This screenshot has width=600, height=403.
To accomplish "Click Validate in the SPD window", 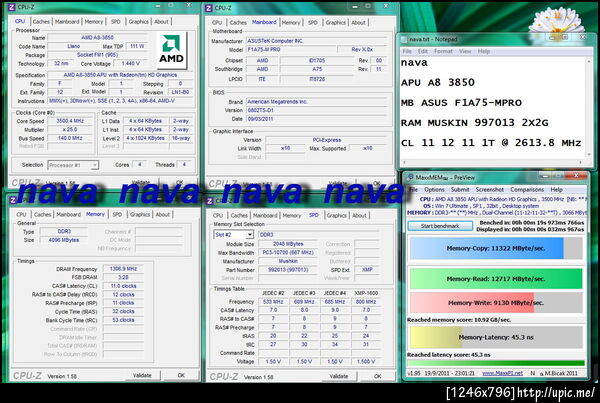I will (x=339, y=376).
